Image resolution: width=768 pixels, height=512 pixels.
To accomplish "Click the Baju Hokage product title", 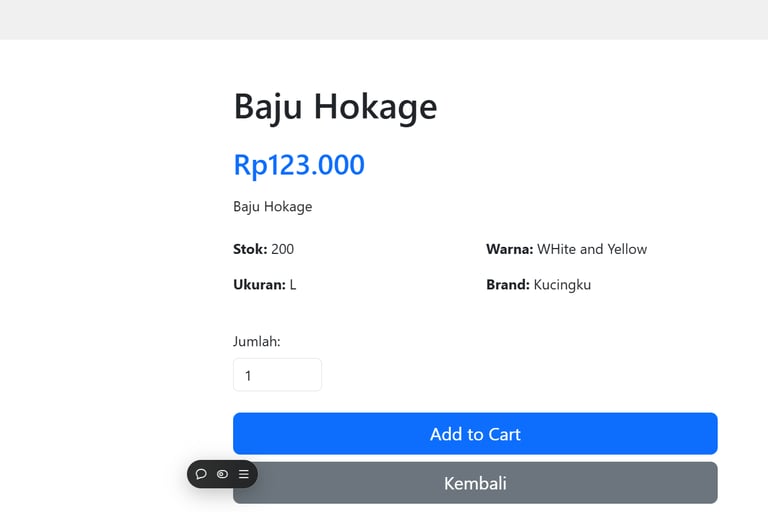I will point(335,106).
